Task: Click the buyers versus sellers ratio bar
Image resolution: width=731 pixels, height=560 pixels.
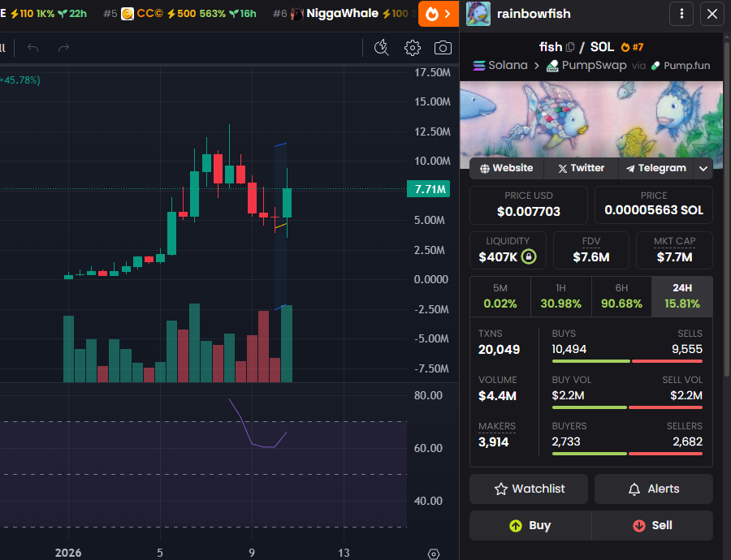Action: tap(627, 454)
